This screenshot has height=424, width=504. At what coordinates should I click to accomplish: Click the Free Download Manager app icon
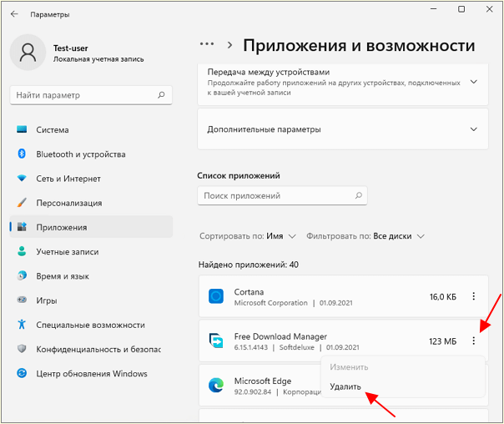click(x=216, y=341)
